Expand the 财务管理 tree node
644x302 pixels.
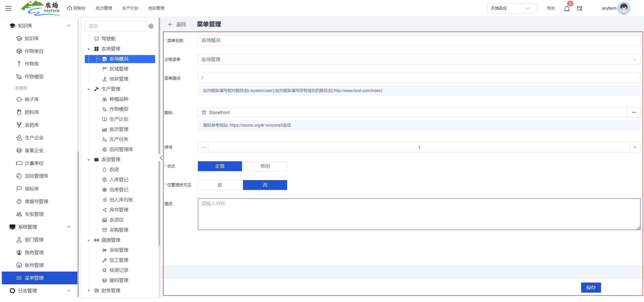tap(89, 291)
